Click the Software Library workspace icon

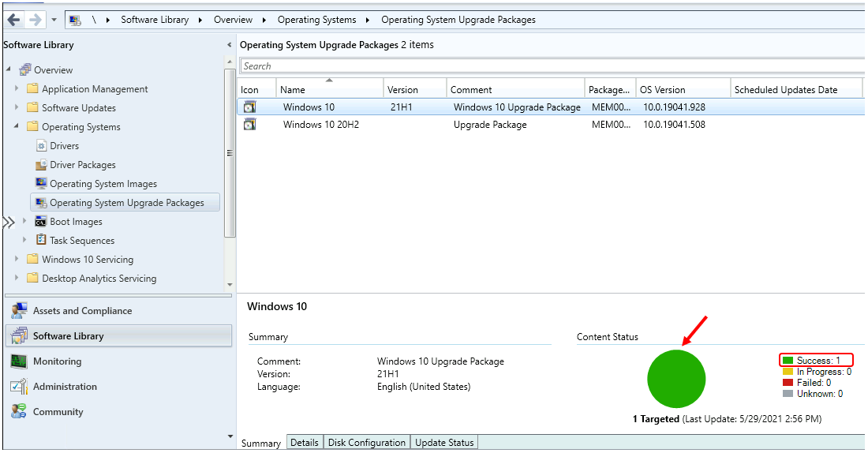(20, 336)
